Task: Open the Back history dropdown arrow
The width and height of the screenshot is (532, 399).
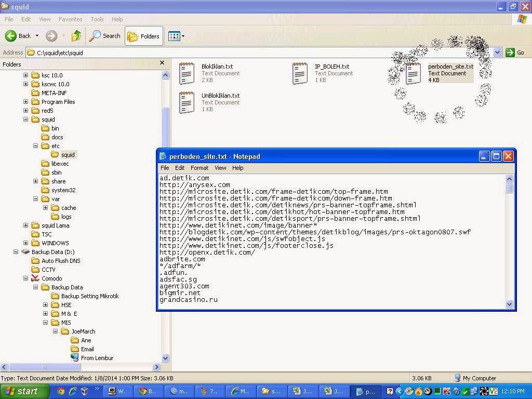Action: (x=37, y=36)
